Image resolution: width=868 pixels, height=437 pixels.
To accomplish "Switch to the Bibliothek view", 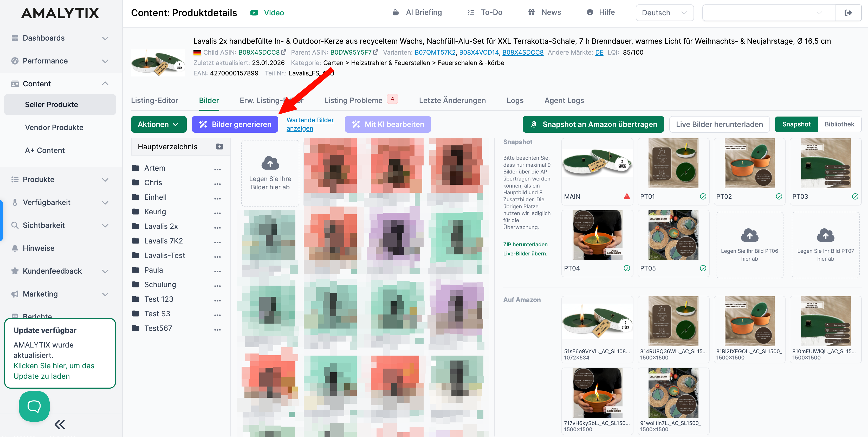I will tap(839, 124).
